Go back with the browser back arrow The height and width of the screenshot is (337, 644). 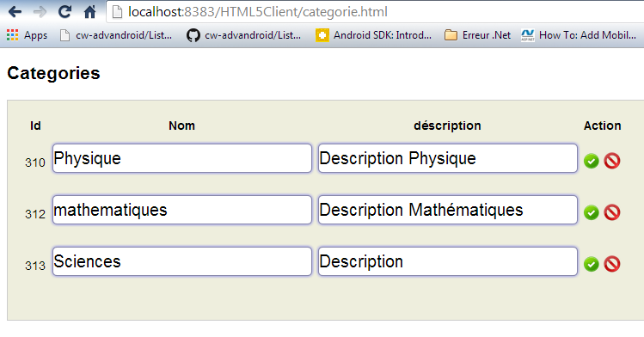15,12
